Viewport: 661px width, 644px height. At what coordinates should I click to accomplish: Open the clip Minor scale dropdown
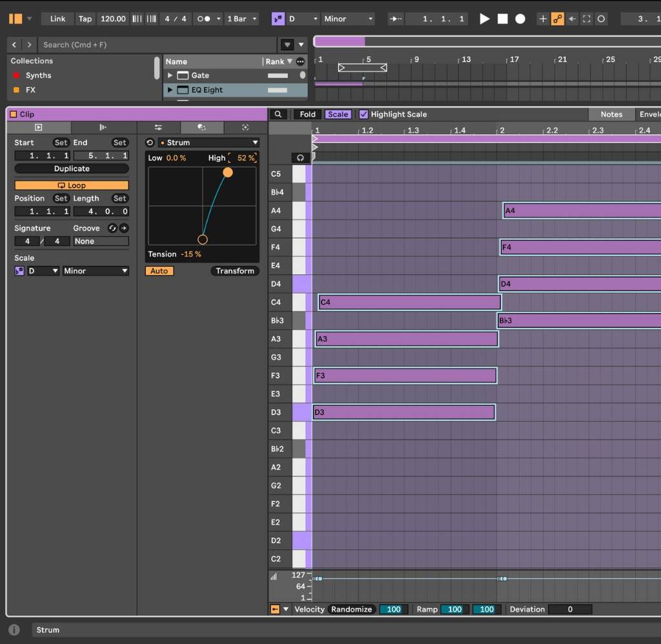pos(96,270)
